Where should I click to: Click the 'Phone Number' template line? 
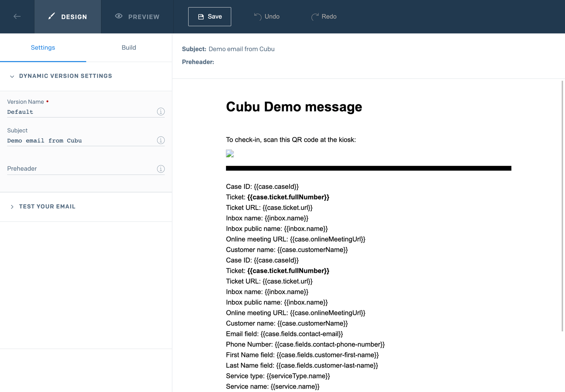(x=305, y=344)
